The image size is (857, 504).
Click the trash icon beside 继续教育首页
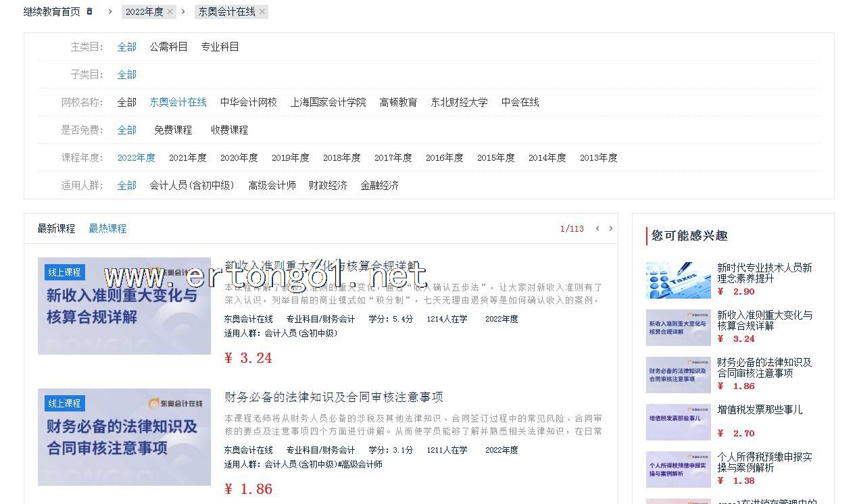click(89, 11)
